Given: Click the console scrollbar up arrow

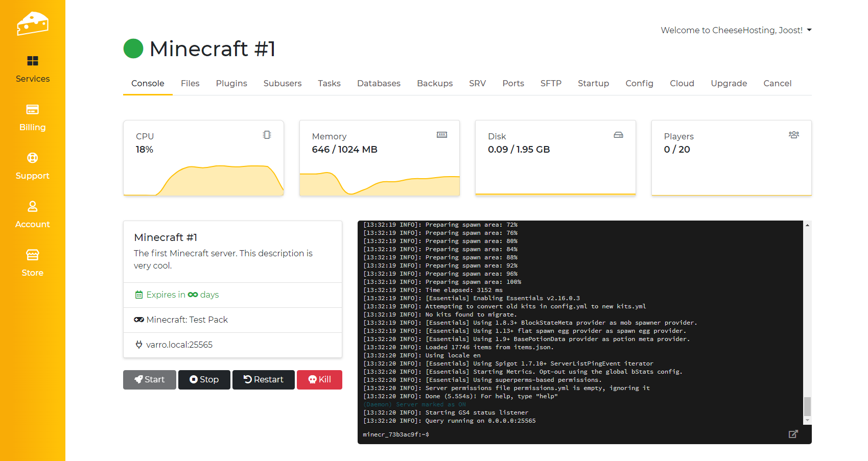Looking at the screenshot, I should coord(807,225).
